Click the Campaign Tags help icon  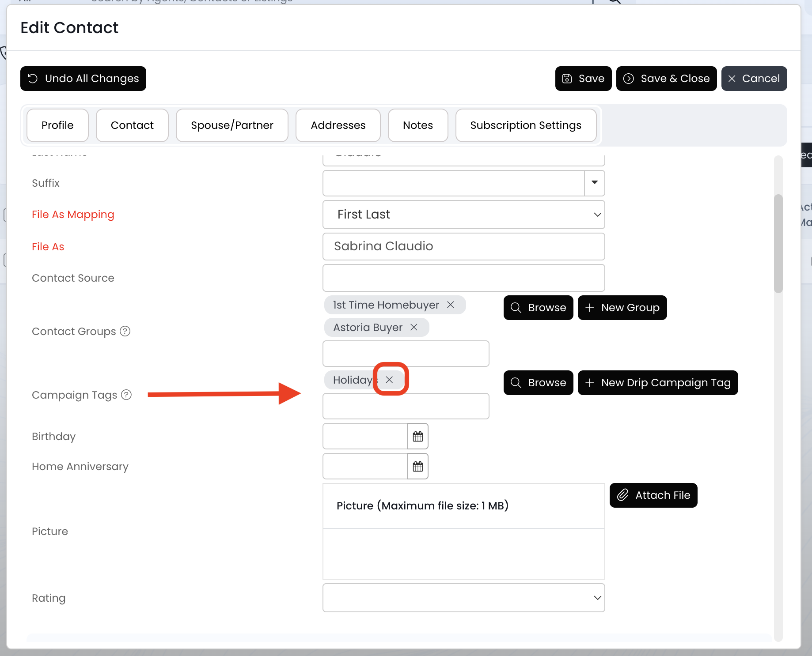[x=127, y=395]
